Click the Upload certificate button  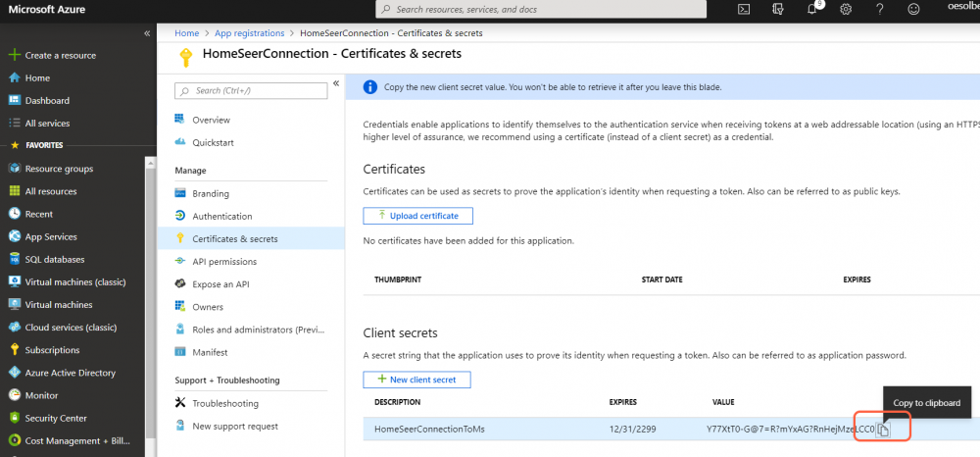[x=417, y=216]
